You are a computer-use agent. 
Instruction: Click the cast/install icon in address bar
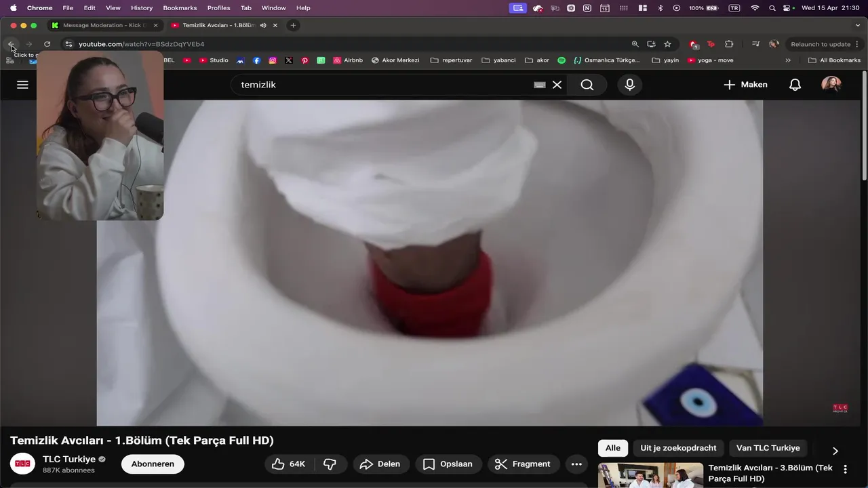click(651, 44)
